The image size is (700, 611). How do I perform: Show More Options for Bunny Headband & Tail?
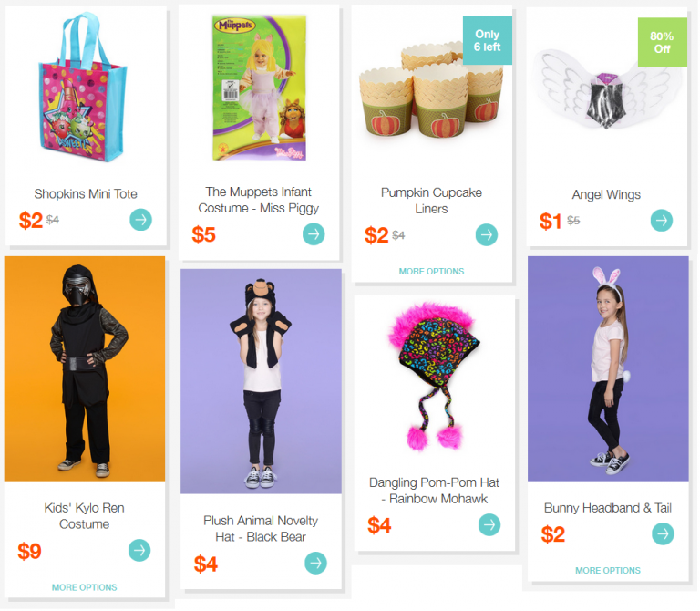pos(608,570)
